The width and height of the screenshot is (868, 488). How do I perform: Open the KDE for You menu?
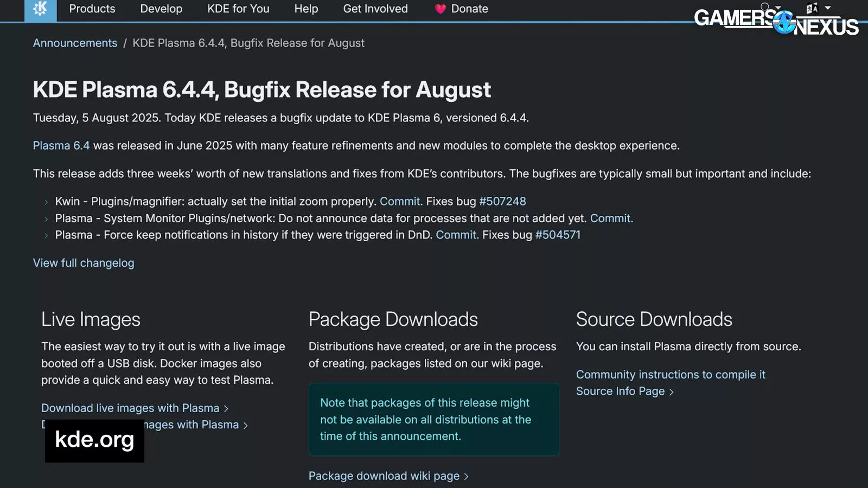(238, 9)
